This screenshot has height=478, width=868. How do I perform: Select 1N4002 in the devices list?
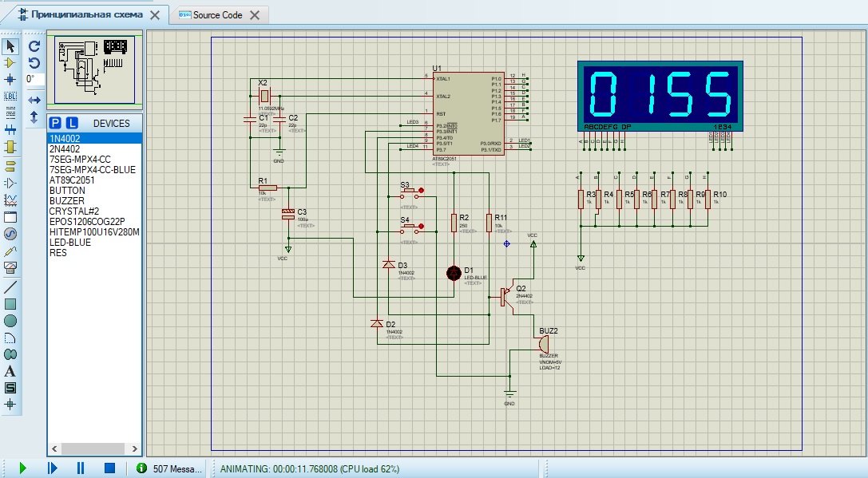click(x=95, y=138)
